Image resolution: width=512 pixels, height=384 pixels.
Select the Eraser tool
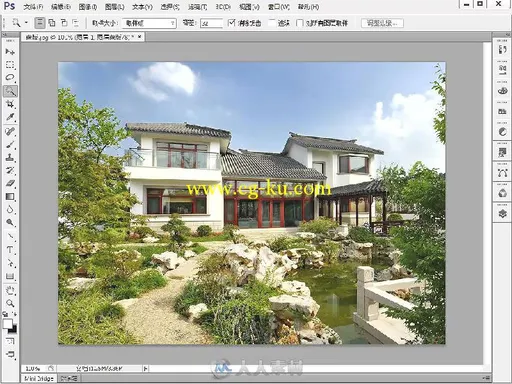coord(10,183)
